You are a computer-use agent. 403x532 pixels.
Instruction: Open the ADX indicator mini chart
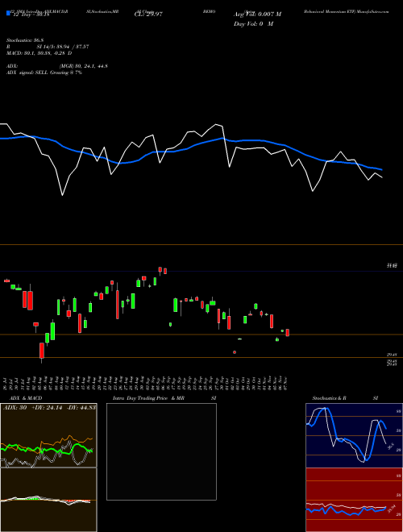(x=48, y=435)
